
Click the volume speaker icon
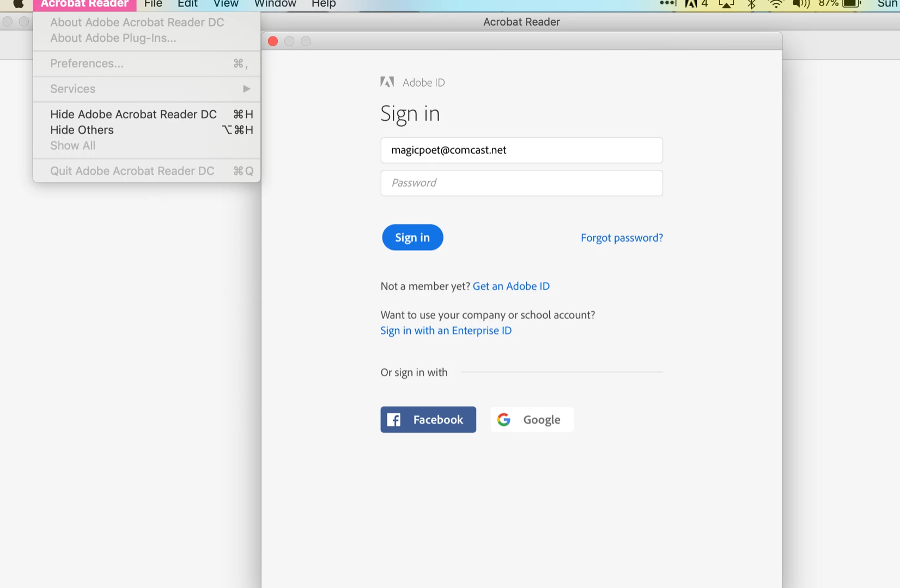(x=801, y=4)
